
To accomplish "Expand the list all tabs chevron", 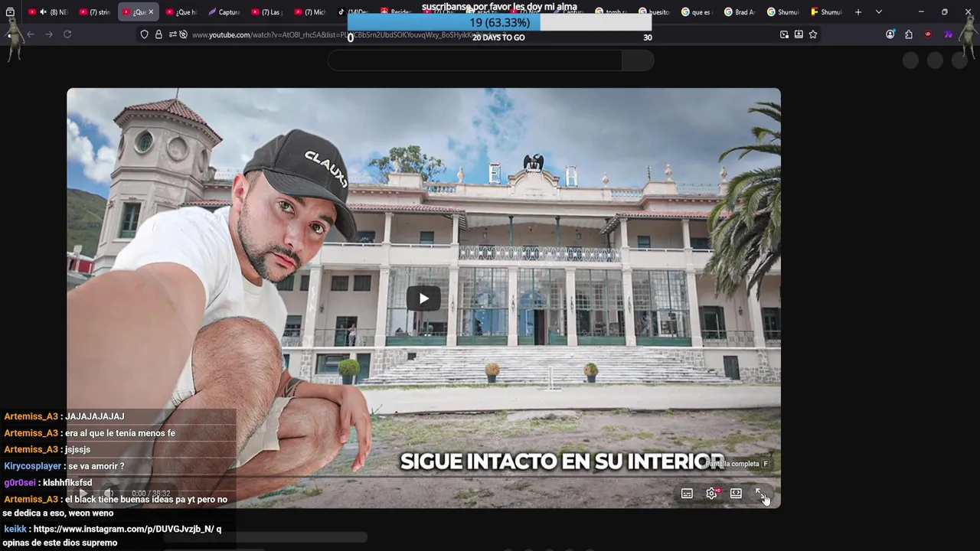I will point(878,12).
